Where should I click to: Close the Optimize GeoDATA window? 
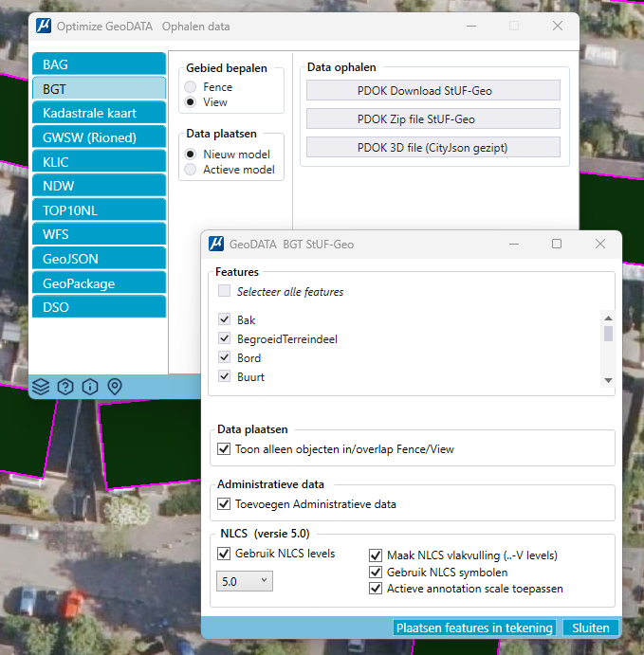[x=558, y=26]
